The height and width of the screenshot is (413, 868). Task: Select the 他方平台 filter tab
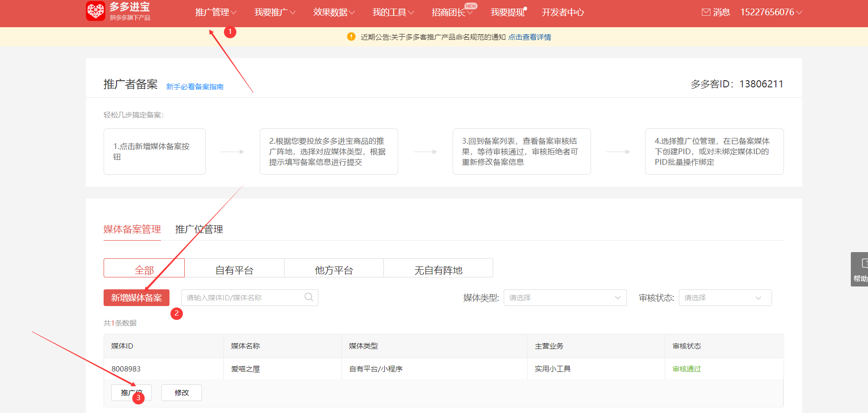click(x=334, y=268)
